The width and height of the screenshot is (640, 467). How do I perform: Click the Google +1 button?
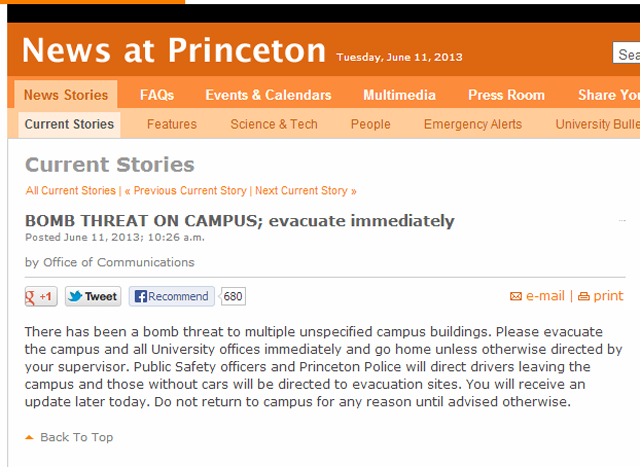click(41, 297)
